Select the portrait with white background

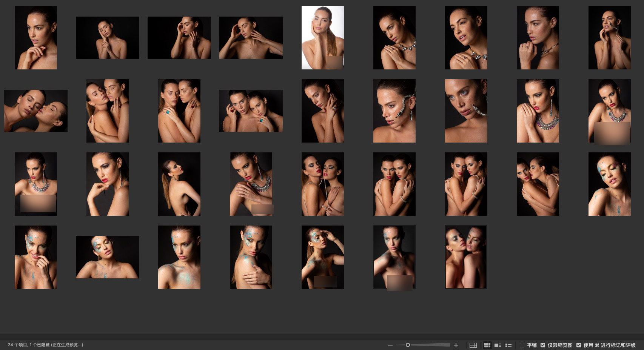tap(322, 38)
